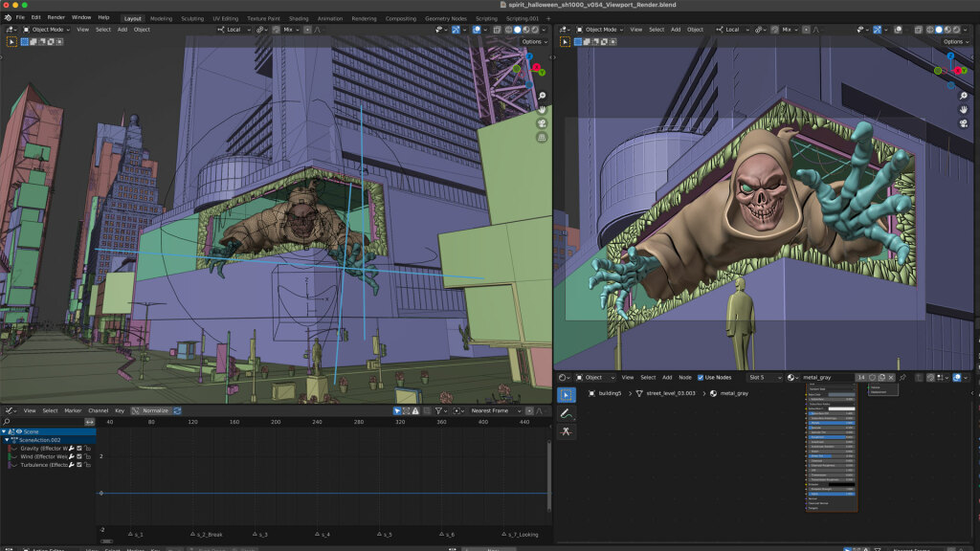Click the s_2_Break marker in the timeline
This screenshot has width=980, height=551.
194,535
